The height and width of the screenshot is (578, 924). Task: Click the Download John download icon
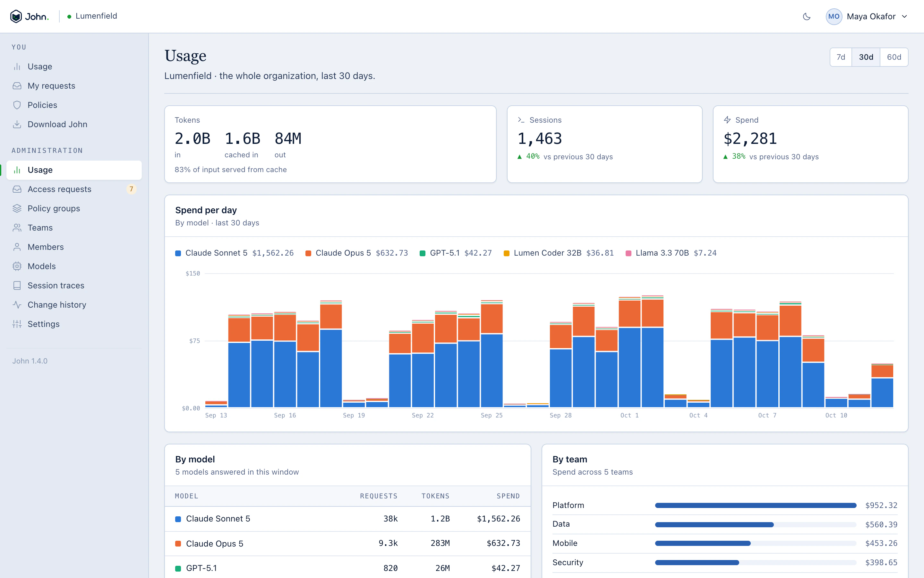17,124
